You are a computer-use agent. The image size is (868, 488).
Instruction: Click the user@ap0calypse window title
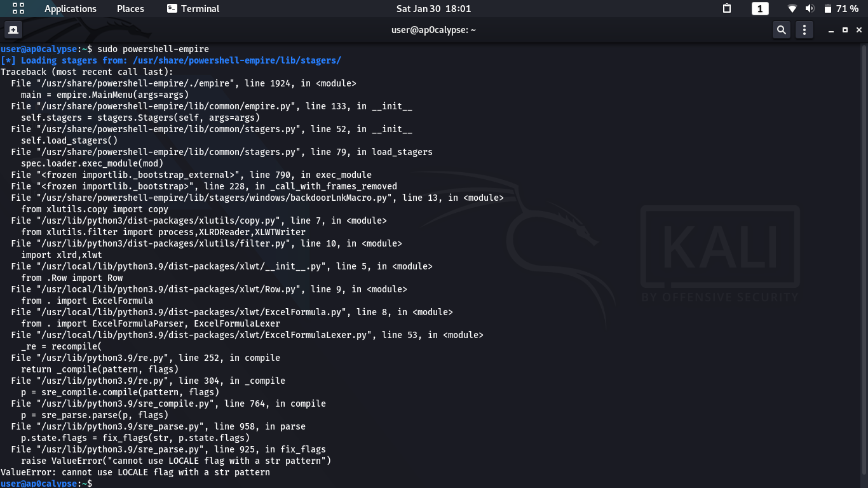433,30
